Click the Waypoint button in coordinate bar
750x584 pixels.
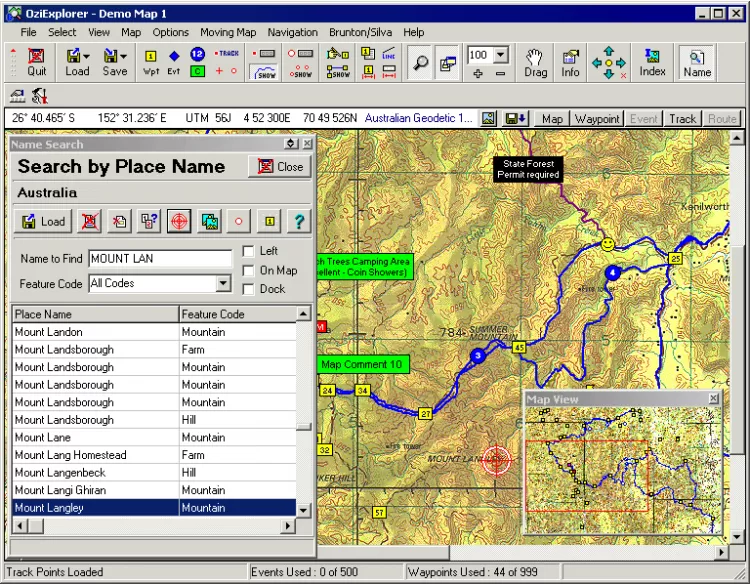coord(597,119)
